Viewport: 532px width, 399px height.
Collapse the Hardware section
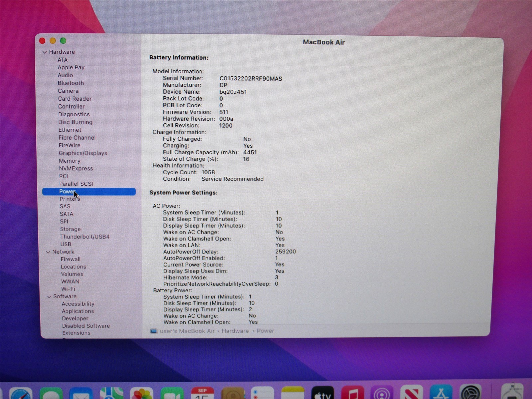pos(45,52)
